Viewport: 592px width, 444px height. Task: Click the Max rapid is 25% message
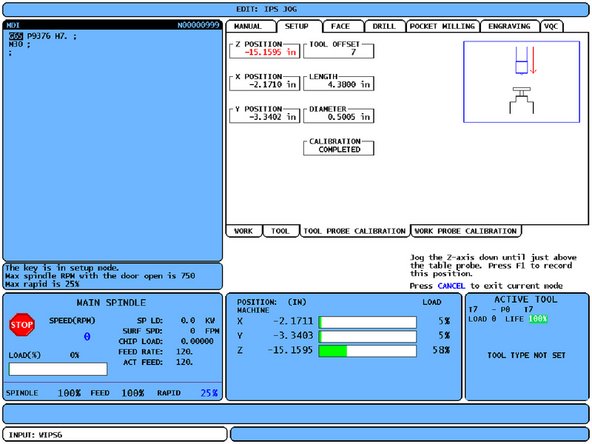42,284
